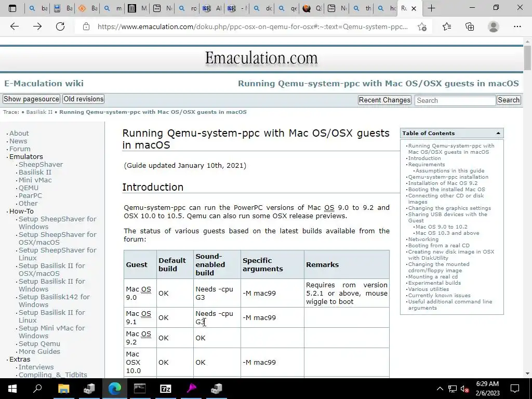Screen dimensions: 532x399
Task: Open the More Guides link
Action: click(x=39, y=352)
